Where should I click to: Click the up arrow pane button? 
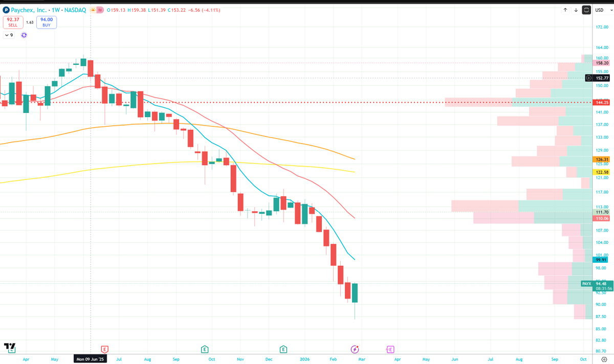[565, 10]
